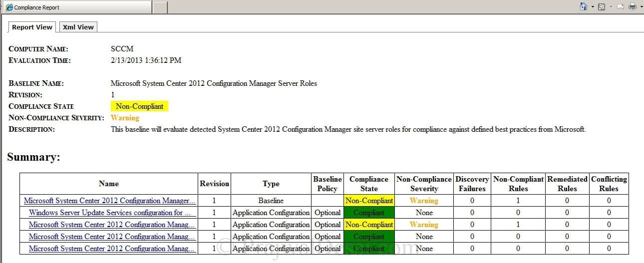The image size is (644, 263).
Task: Click the Compliance State column header
Action: (x=369, y=184)
